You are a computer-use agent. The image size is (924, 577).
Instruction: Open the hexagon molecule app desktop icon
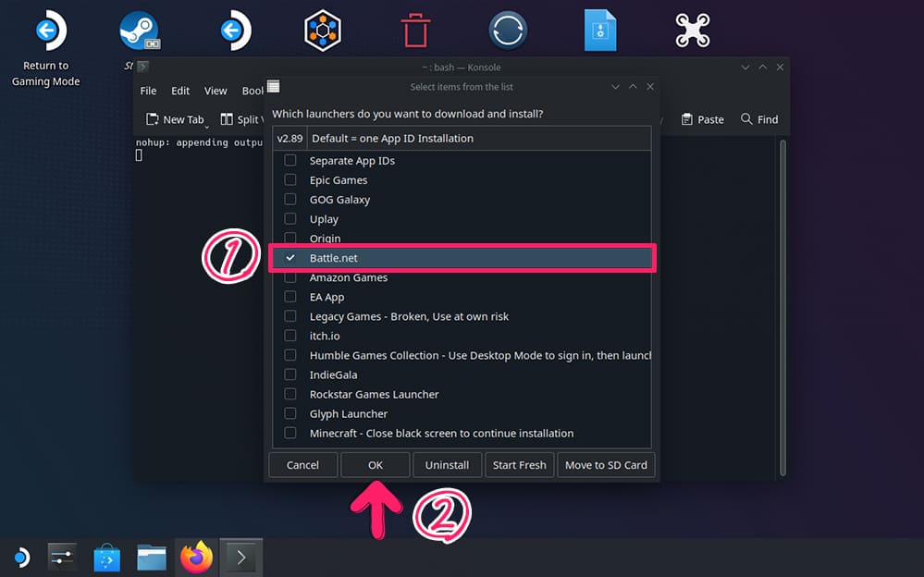pos(323,31)
